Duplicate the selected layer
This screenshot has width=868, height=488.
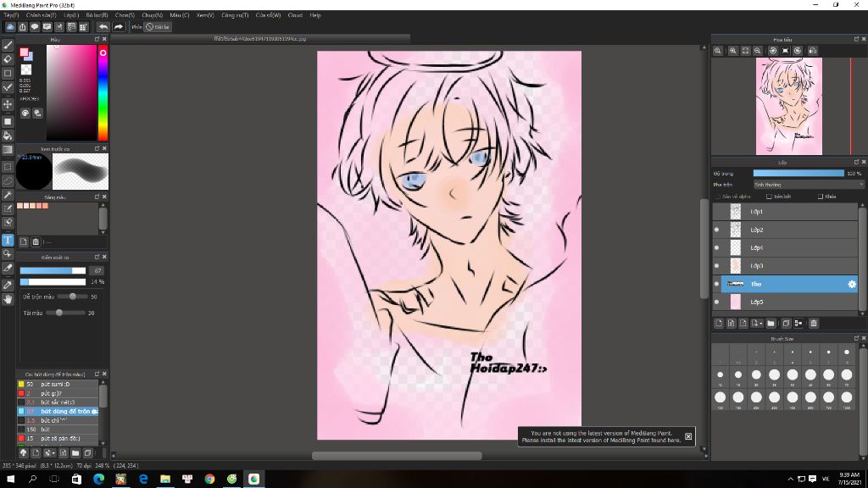(786, 323)
